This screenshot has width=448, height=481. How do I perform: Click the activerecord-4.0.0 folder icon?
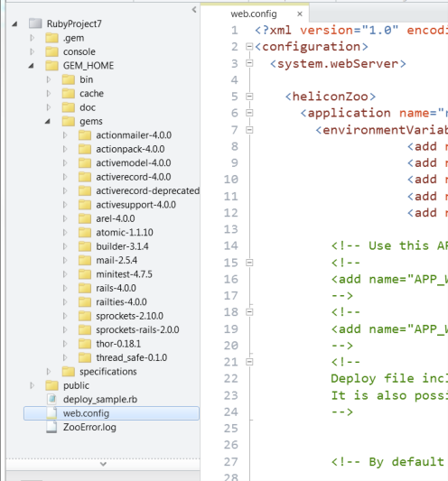click(85, 177)
